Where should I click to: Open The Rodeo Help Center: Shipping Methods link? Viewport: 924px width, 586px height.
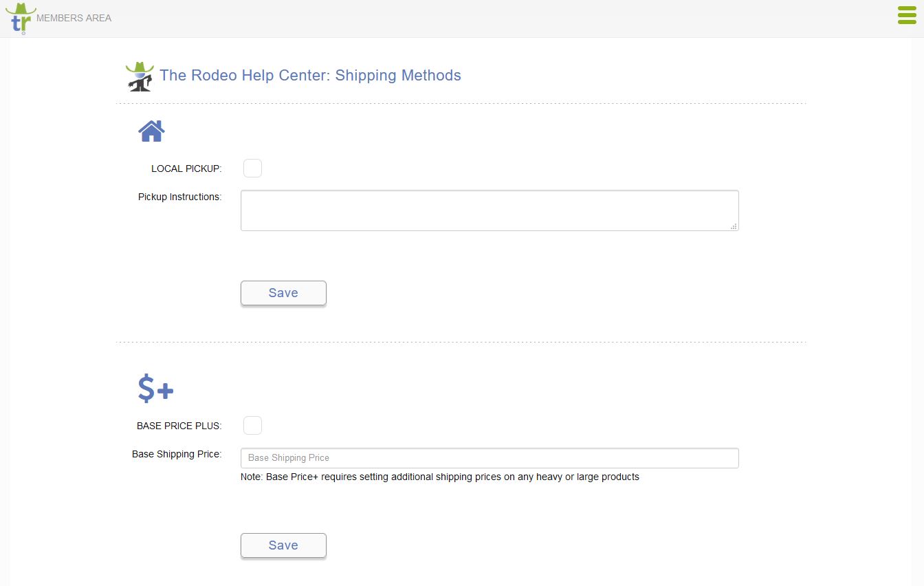(x=310, y=75)
